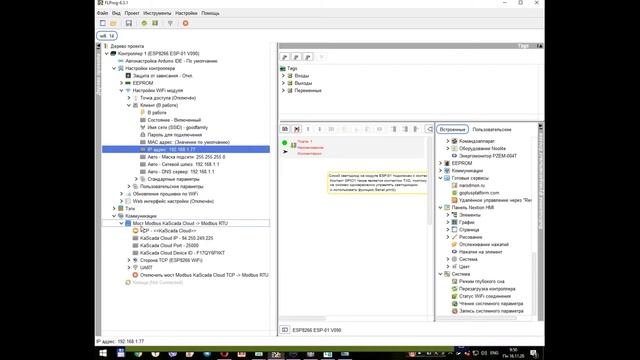Viewport: 640px width, 360px height.
Task: Click the narodmon.ru service icon
Action: pyautogui.click(x=454, y=185)
